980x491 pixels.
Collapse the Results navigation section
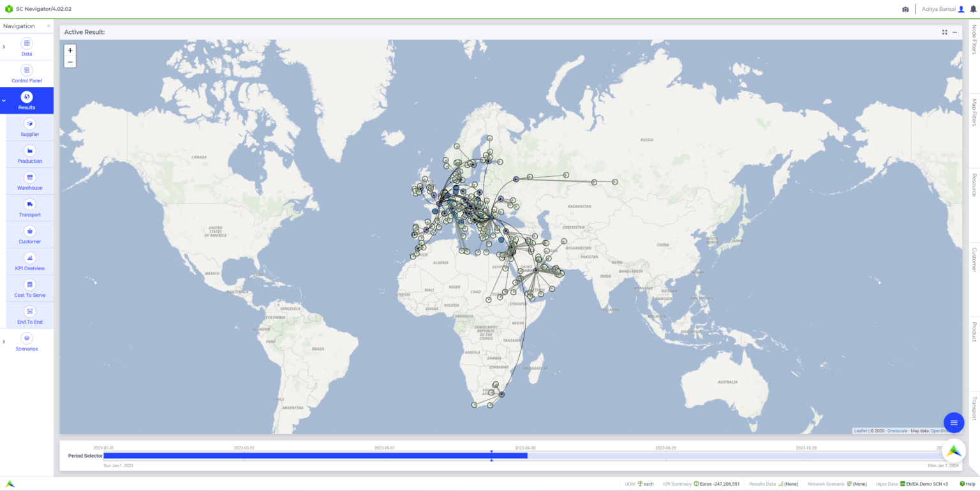click(4, 100)
